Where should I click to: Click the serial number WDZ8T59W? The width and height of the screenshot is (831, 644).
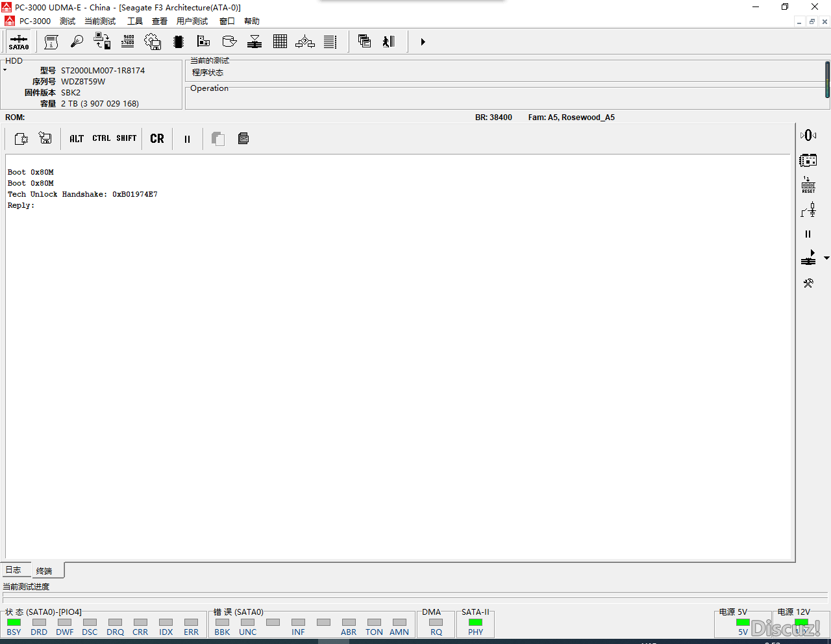(83, 82)
